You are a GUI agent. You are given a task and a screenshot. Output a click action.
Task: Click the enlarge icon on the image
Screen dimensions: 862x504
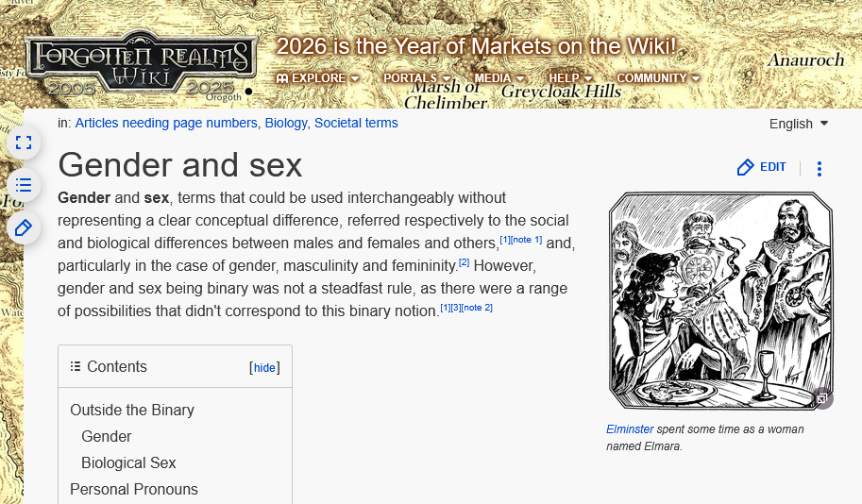click(822, 398)
